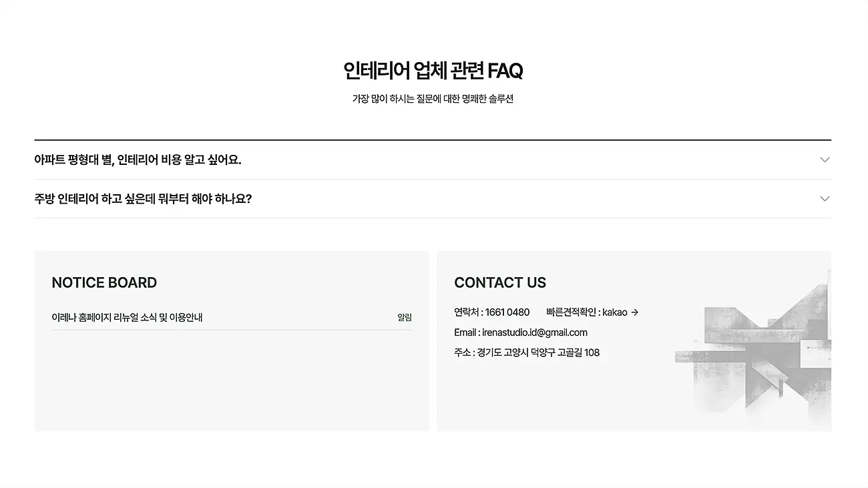Viewport: 868px width, 488px height.
Task: Click the 연락처 label in contact info
Action: pos(466,312)
